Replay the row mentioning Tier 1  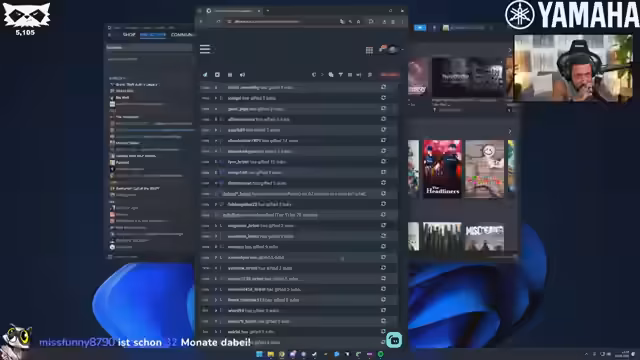383,215
